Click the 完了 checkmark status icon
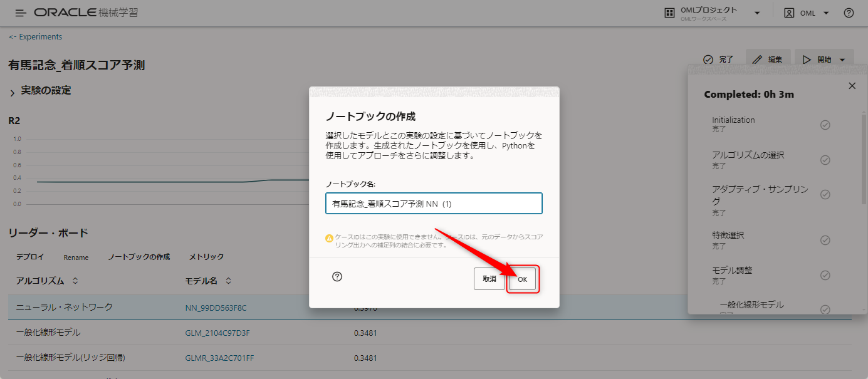Image resolution: width=868 pixels, height=379 pixels. (x=708, y=60)
